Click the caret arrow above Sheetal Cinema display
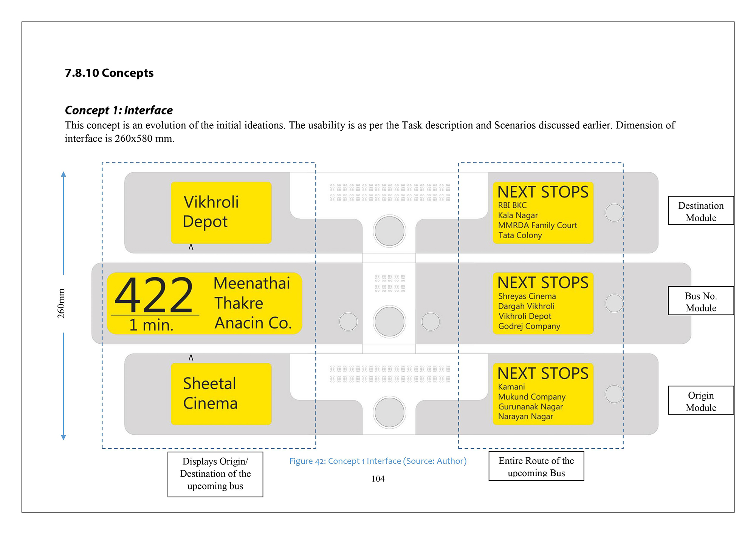 point(191,357)
